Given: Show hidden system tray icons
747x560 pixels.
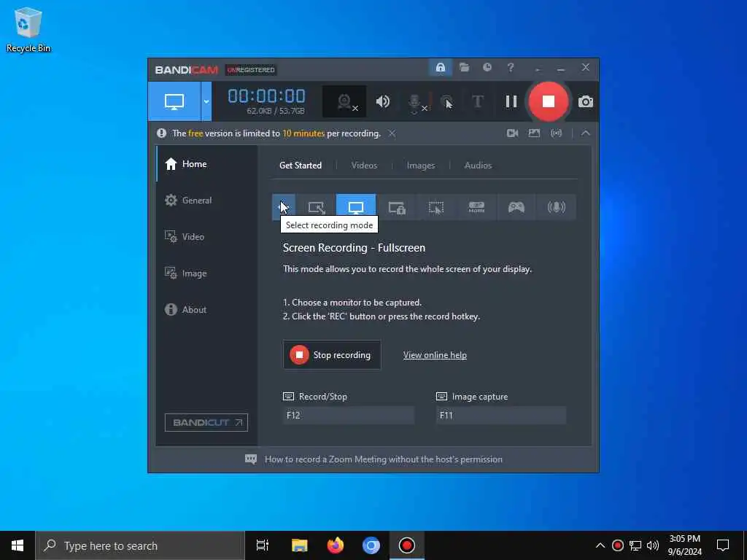Looking at the screenshot, I should tap(600, 545).
